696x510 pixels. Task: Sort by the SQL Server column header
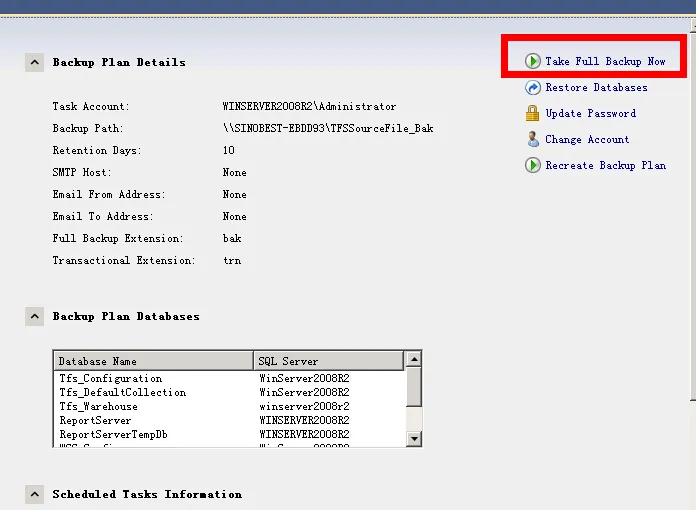coord(328,361)
